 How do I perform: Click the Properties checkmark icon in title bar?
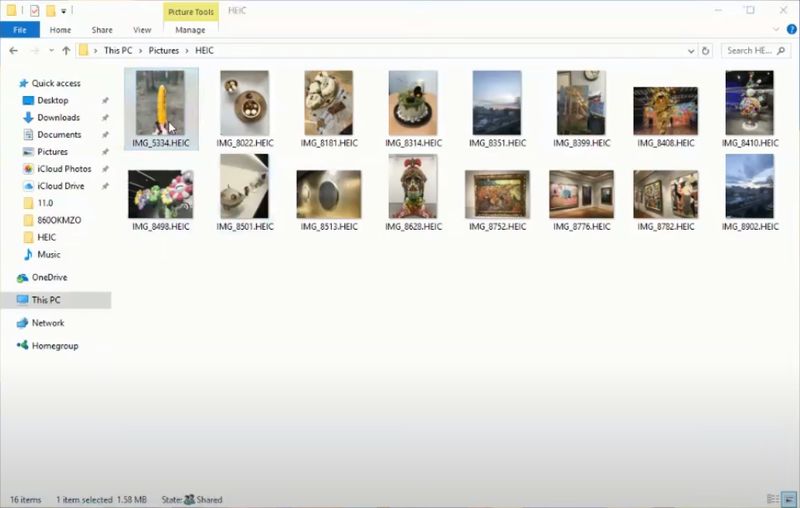35,11
